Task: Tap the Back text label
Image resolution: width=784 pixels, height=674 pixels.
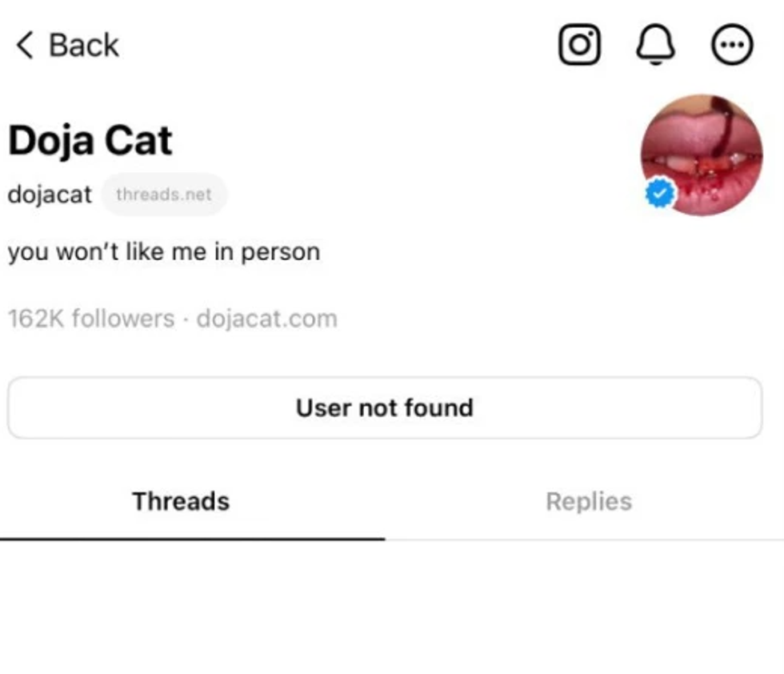Action: point(83,46)
